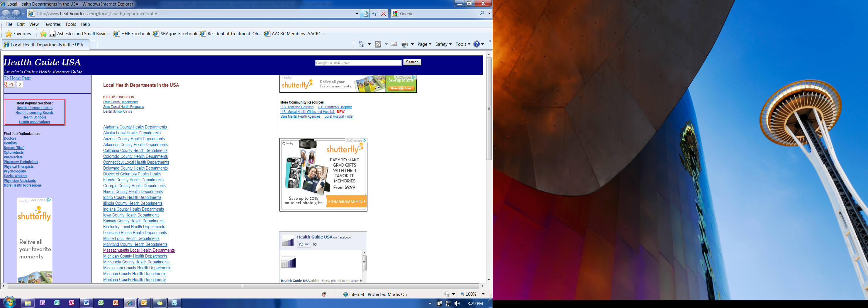Go forward with the browser Forward arrow
Image resolution: width=868 pixels, height=308 pixels.
[16, 14]
